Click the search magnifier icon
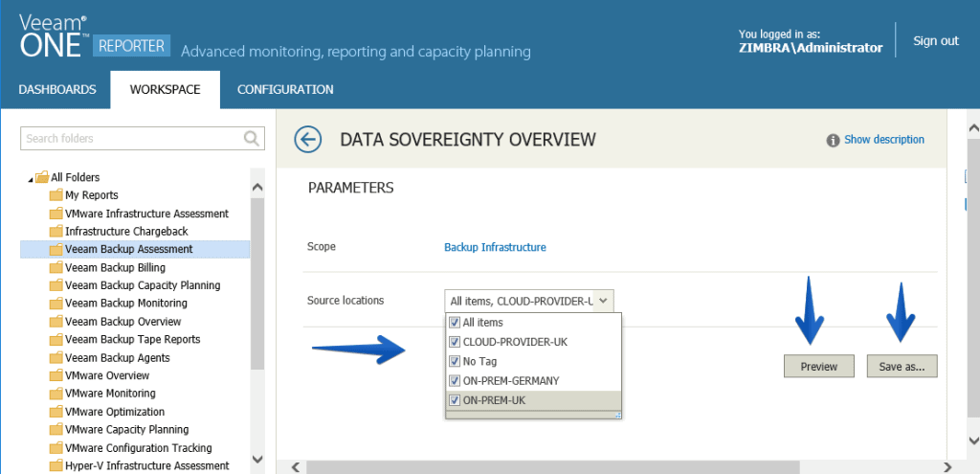The width and height of the screenshot is (980, 474). (252, 138)
